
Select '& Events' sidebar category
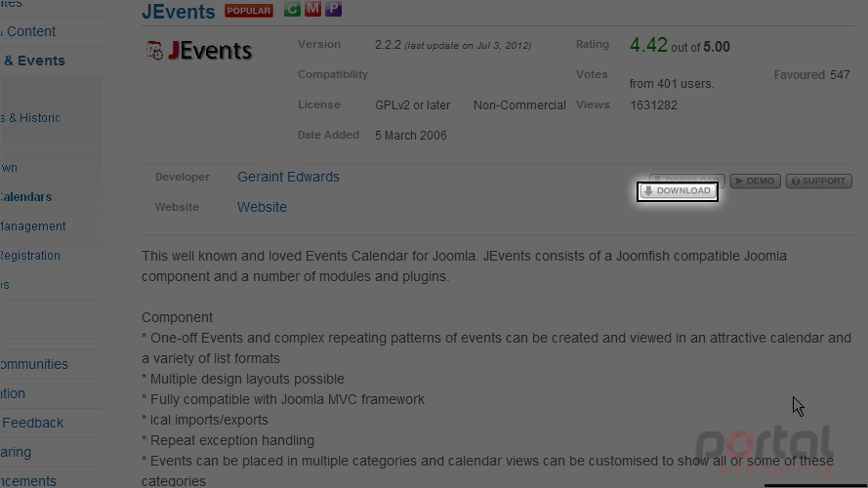coord(34,61)
